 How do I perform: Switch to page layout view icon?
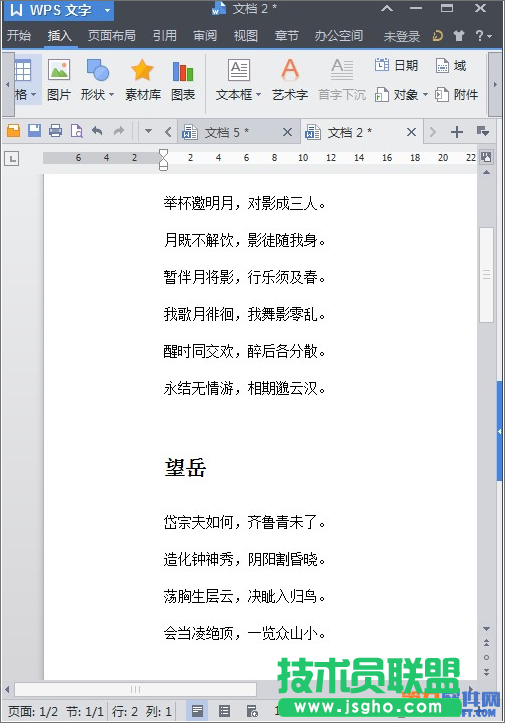click(197, 711)
